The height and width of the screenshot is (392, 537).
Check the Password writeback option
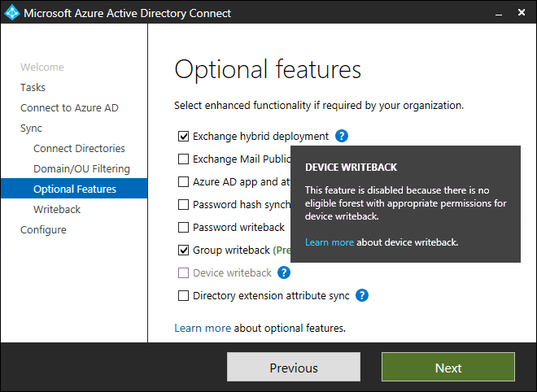point(183,228)
